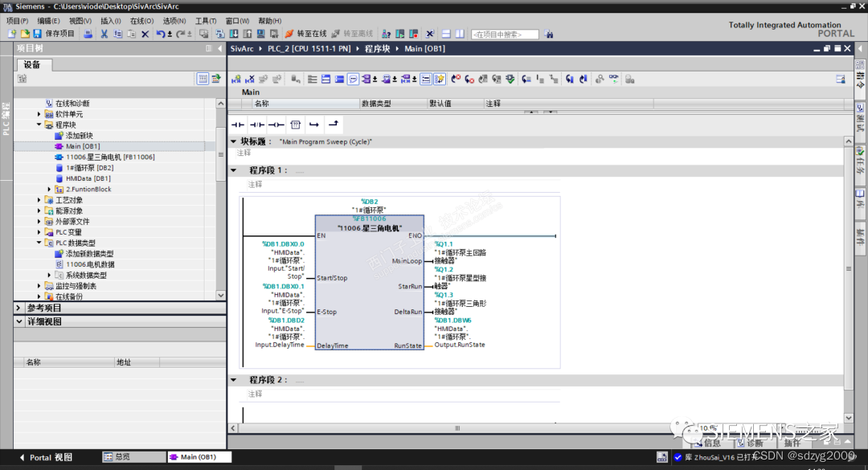
Task: Open the Main [OB1] block in tree
Action: [83, 146]
